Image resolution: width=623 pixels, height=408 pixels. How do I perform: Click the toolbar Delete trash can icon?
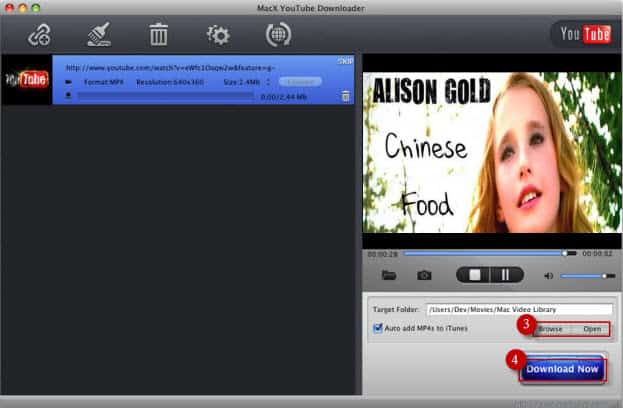(159, 34)
